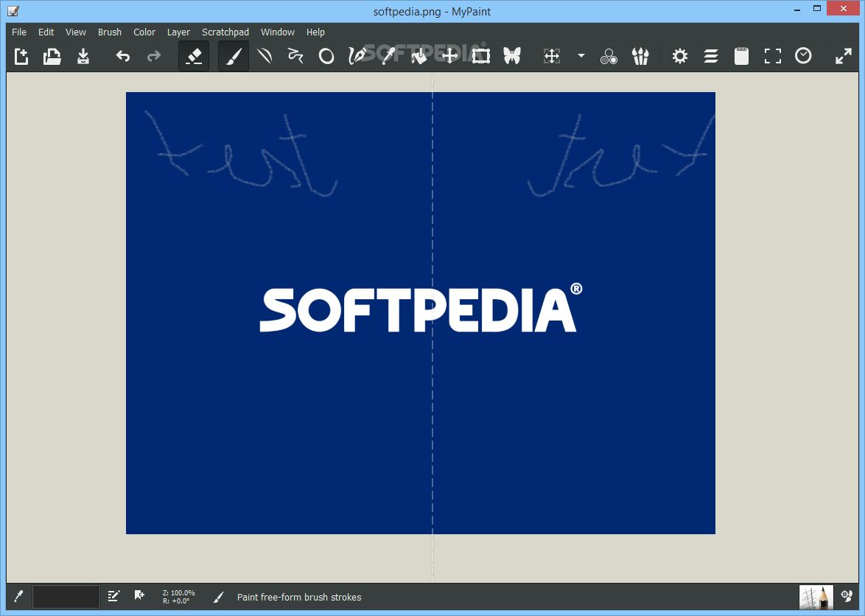Expand the view tools dropdown arrow
The width and height of the screenshot is (865, 616).
[581, 56]
